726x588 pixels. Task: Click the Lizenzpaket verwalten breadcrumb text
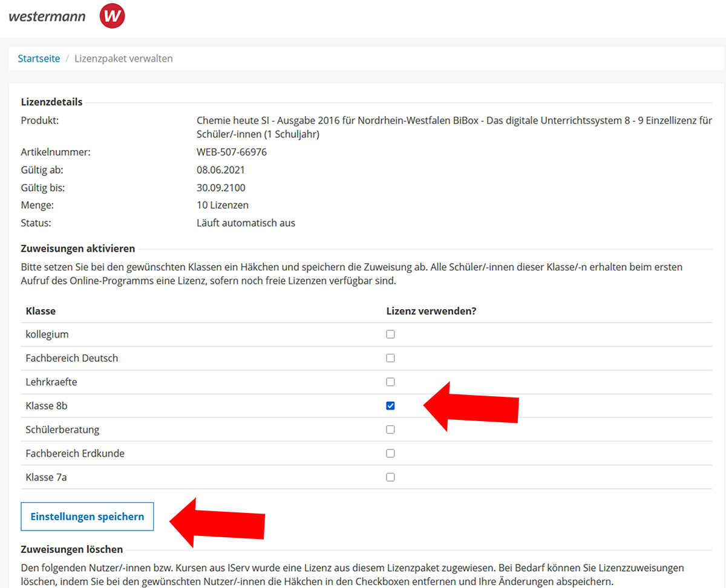[x=123, y=59]
